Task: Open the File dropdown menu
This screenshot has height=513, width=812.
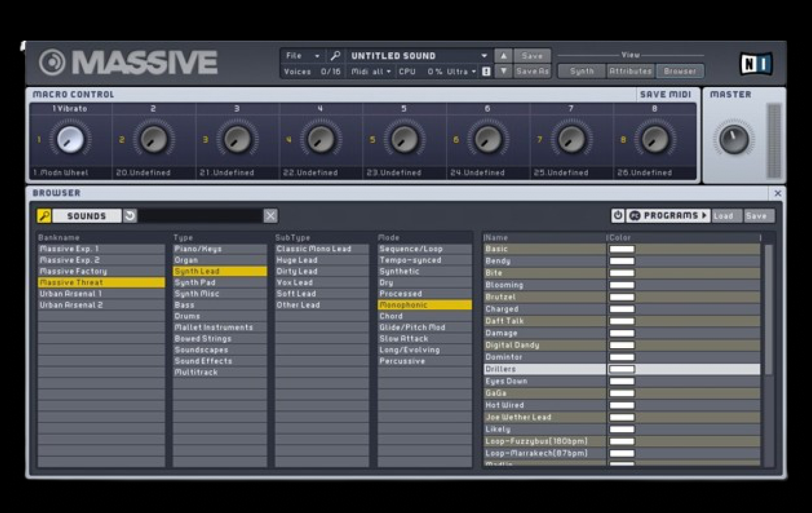Action: point(302,56)
